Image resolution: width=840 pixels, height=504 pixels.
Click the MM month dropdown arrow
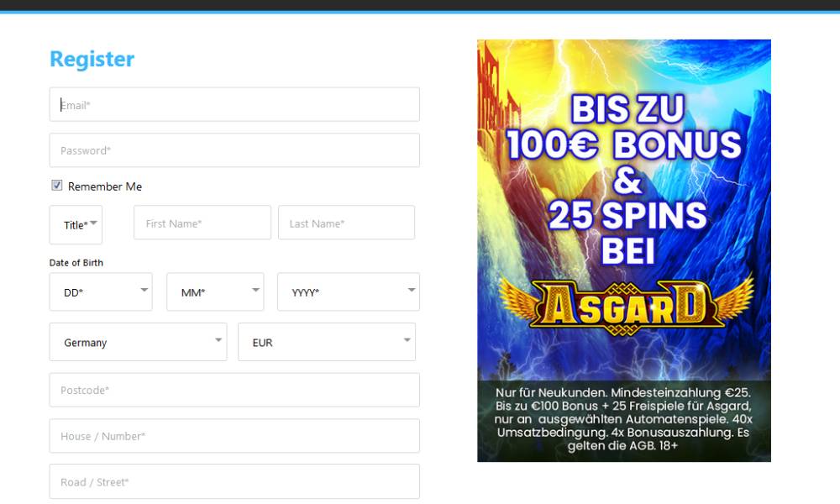coord(256,291)
